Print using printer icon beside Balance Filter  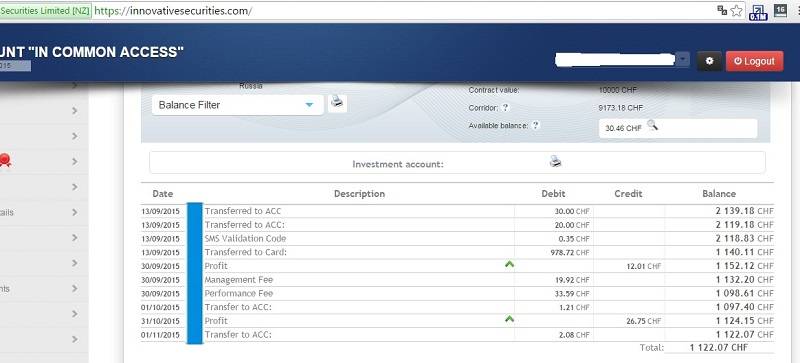point(337,102)
